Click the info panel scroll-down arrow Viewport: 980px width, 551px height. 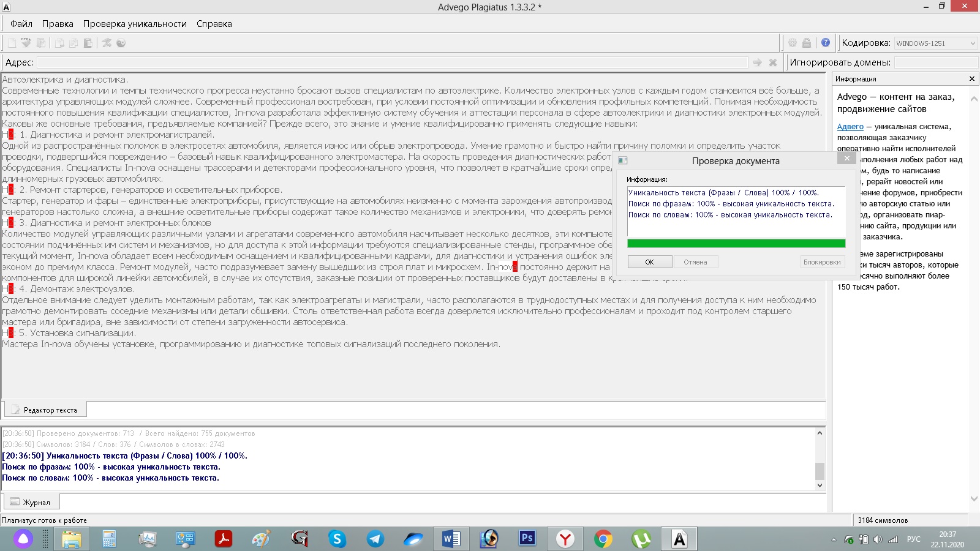pyautogui.click(x=974, y=499)
